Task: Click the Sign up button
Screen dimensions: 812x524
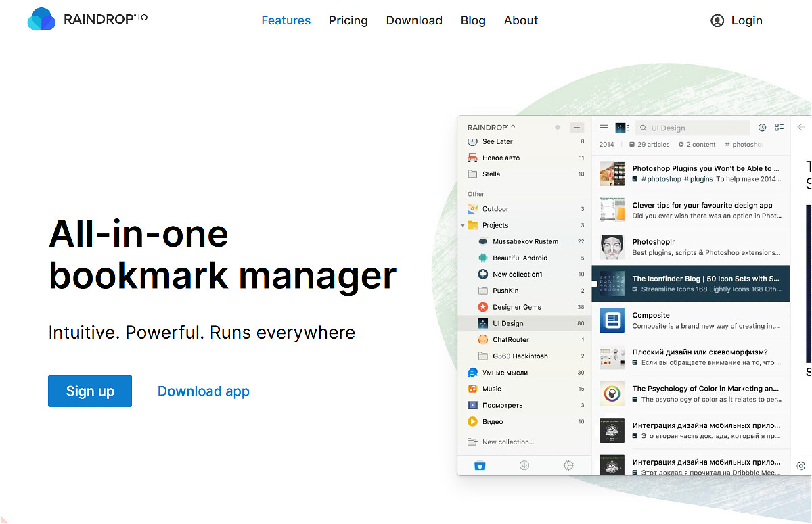Action: pyautogui.click(x=90, y=391)
